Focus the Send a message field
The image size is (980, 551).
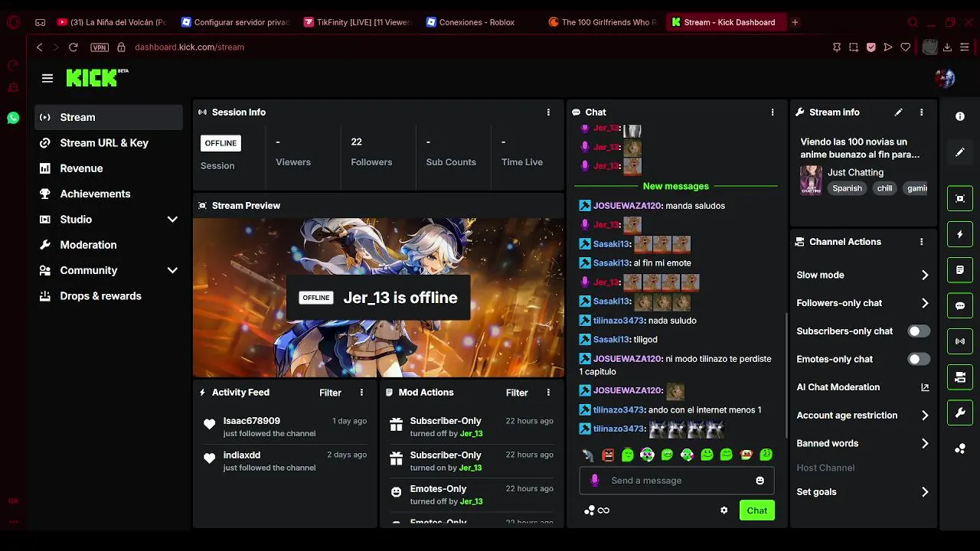pyautogui.click(x=677, y=481)
